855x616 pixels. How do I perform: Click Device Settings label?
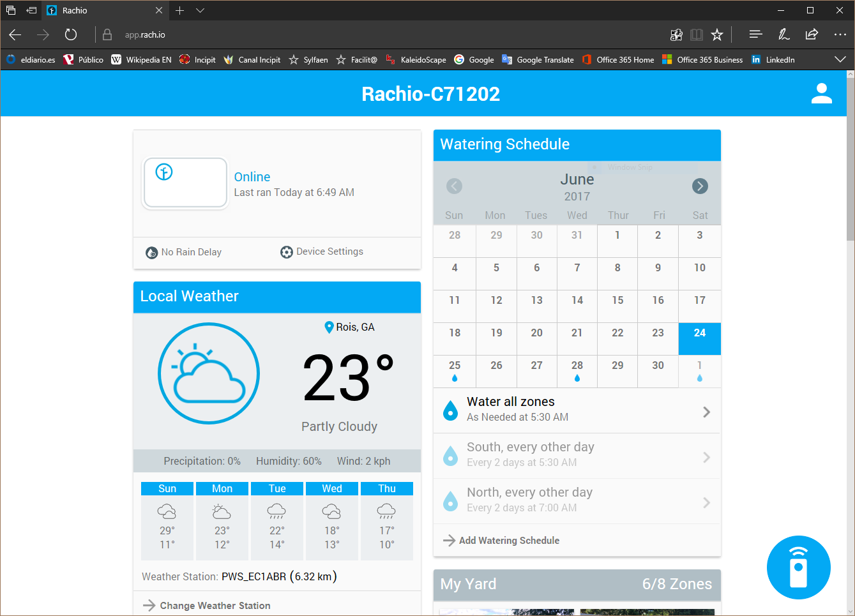pyautogui.click(x=329, y=252)
